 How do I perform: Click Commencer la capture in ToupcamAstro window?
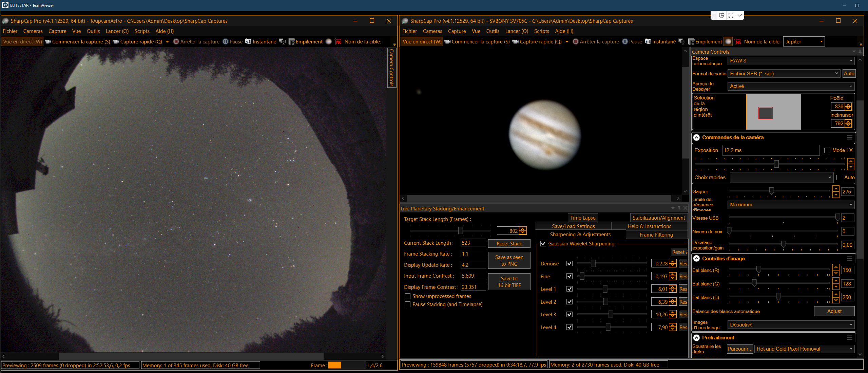point(78,42)
